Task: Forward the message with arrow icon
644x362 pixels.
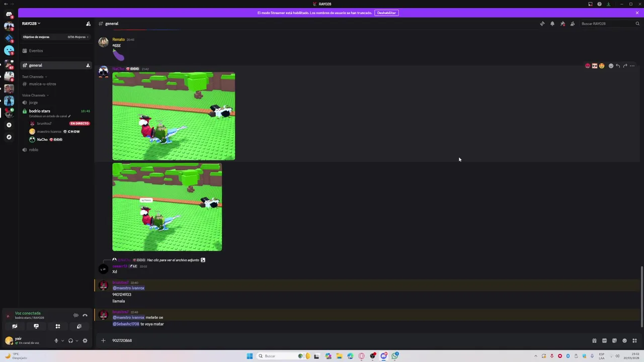Action: 625,66
